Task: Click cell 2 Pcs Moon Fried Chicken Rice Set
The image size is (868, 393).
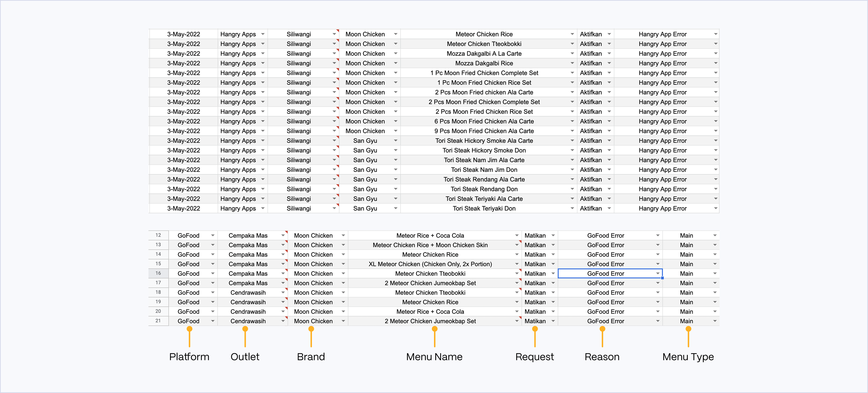Action: pyautogui.click(x=488, y=112)
